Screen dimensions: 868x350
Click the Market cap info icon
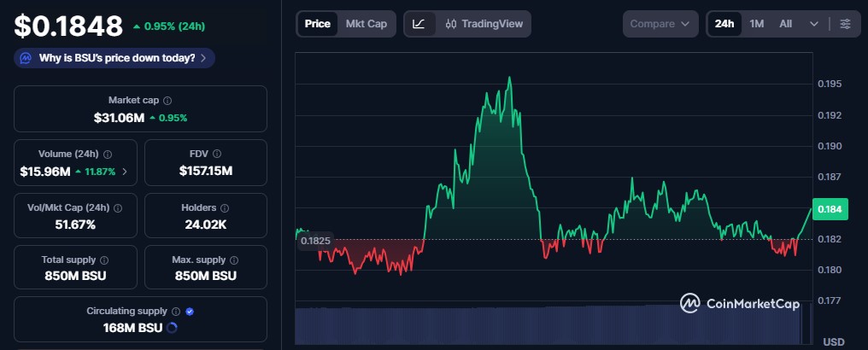click(167, 101)
